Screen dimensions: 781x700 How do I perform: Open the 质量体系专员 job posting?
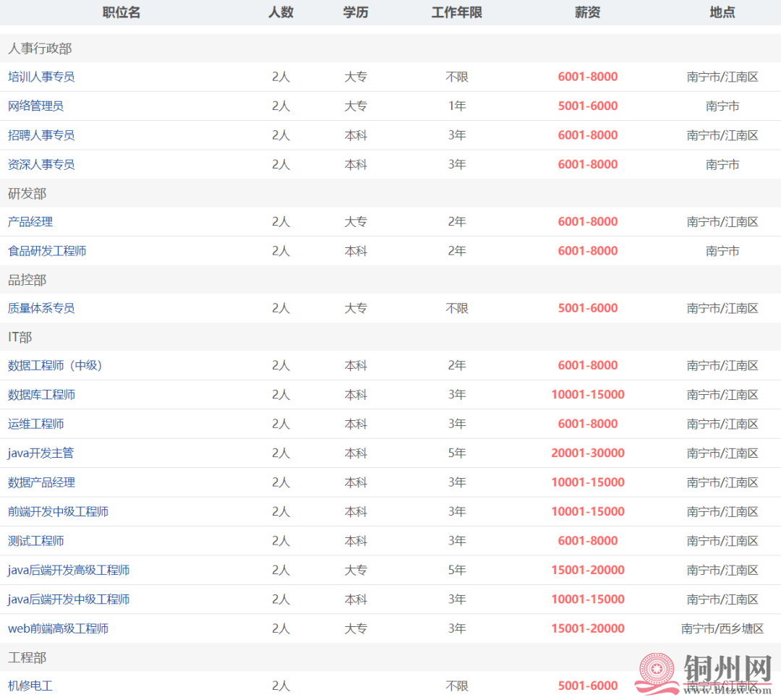coord(41,308)
